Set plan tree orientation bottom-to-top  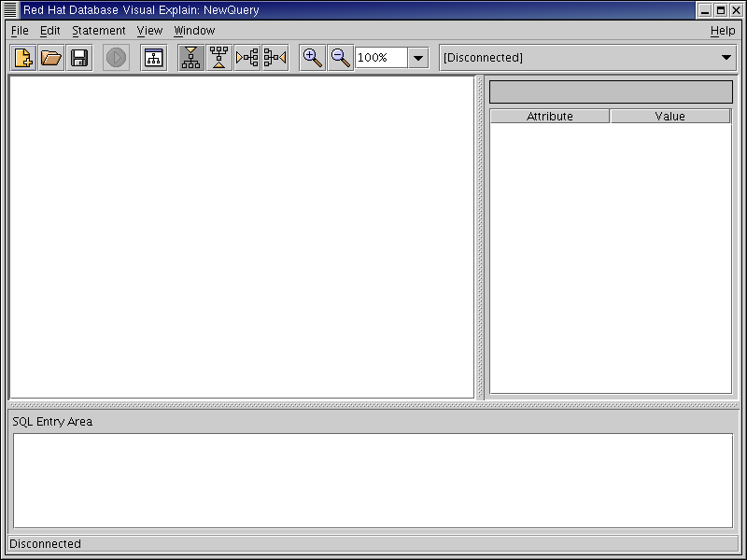(x=219, y=58)
